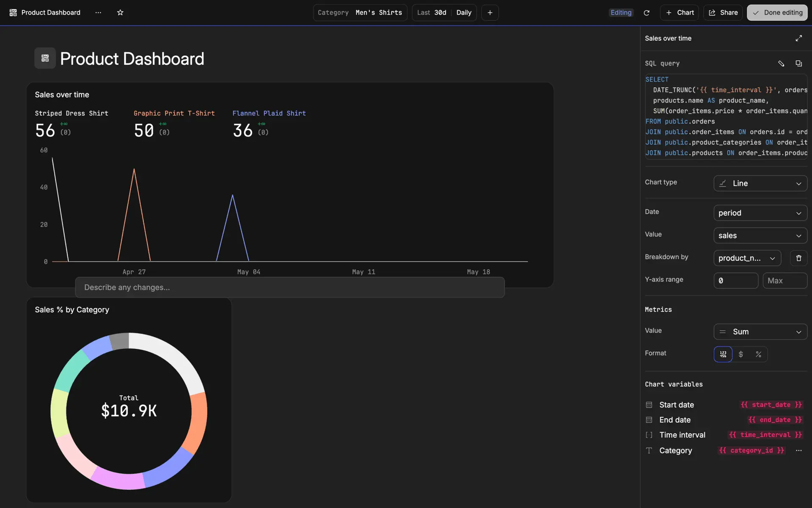Add a new filter with plus icon

click(490, 13)
